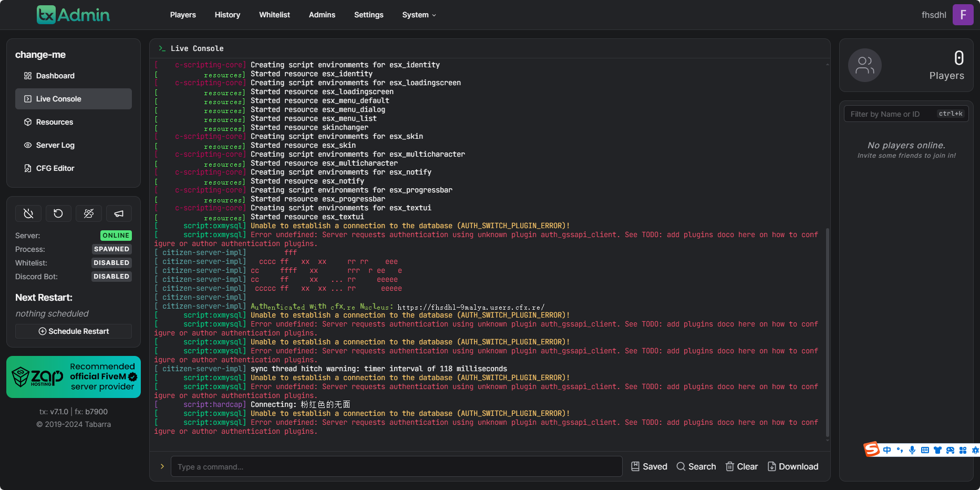The height and width of the screenshot is (490, 980).
Task: Open the History menu
Action: [228, 15]
